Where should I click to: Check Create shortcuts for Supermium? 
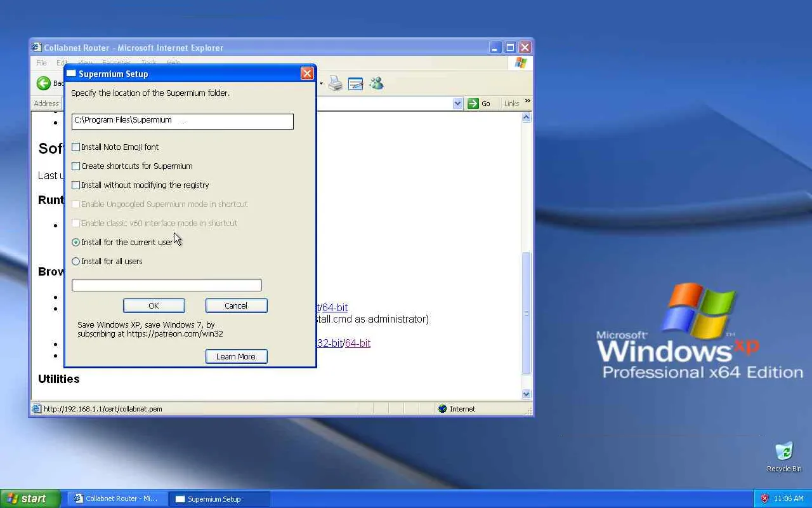pyautogui.click(x=76, y=166)
